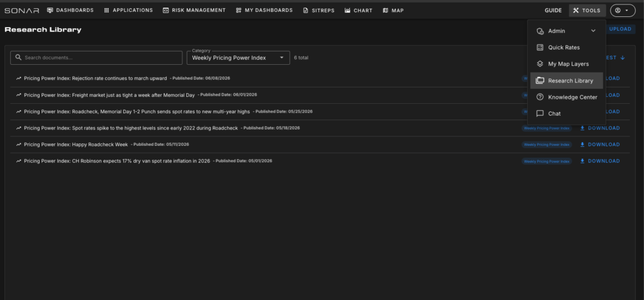
Task: Go to Risk Management
Action: pos(194,10)
